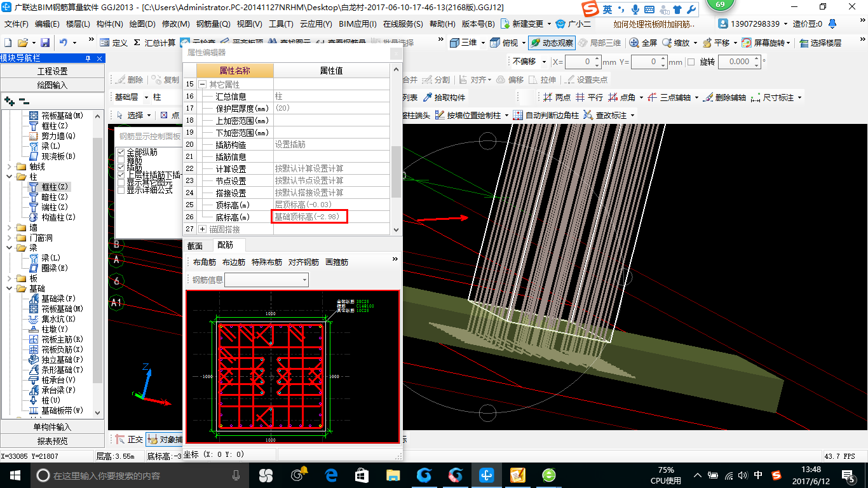The image size is (868, 488).
Task: Open 钢筋信息 combo box
Action: (x=267, y=280)
